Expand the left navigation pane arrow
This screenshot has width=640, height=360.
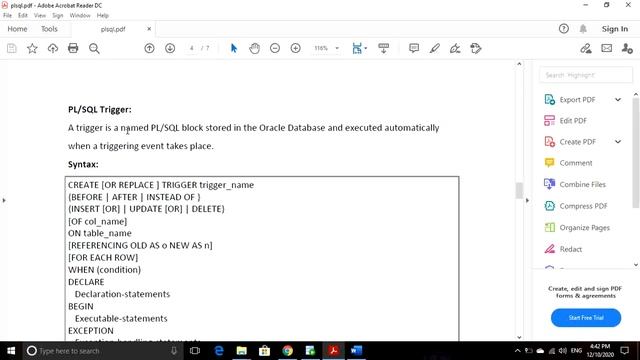coord(4,200)
